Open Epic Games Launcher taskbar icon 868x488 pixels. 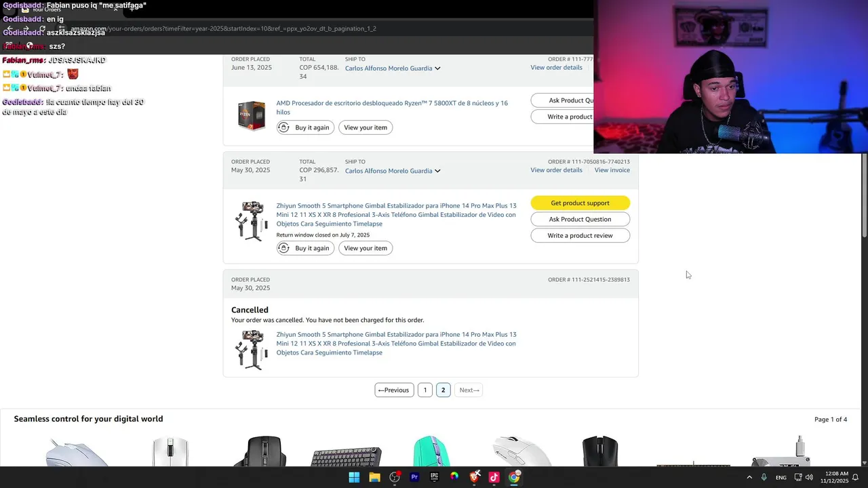(434, 477)
